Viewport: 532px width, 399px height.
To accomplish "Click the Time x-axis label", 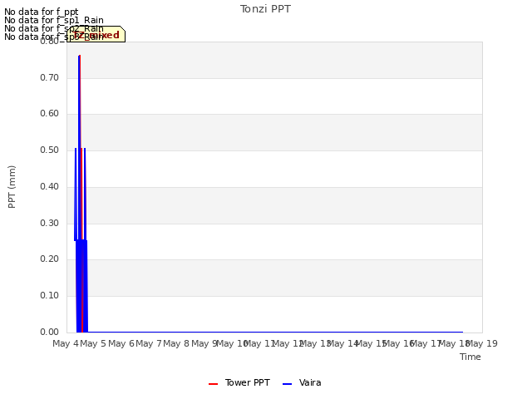I will (x=470, y=357).
